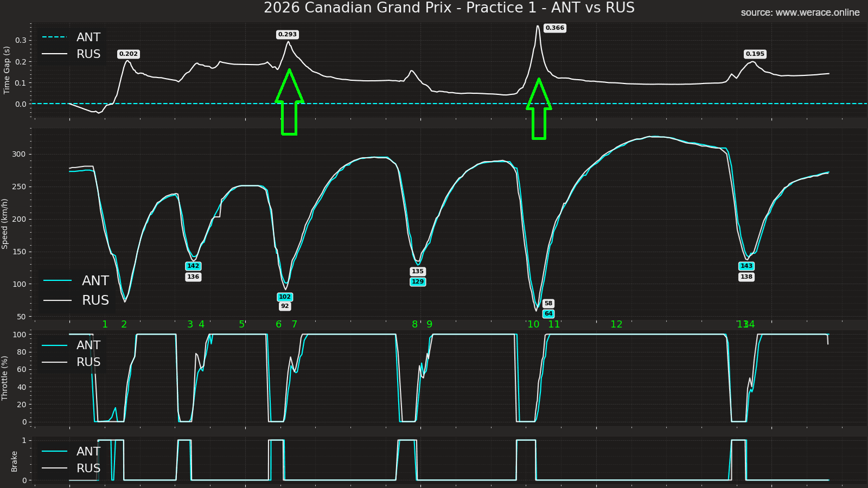Select the cyan 143 speed label
Viewport: 868px width, 488px height.
[746, 266]
